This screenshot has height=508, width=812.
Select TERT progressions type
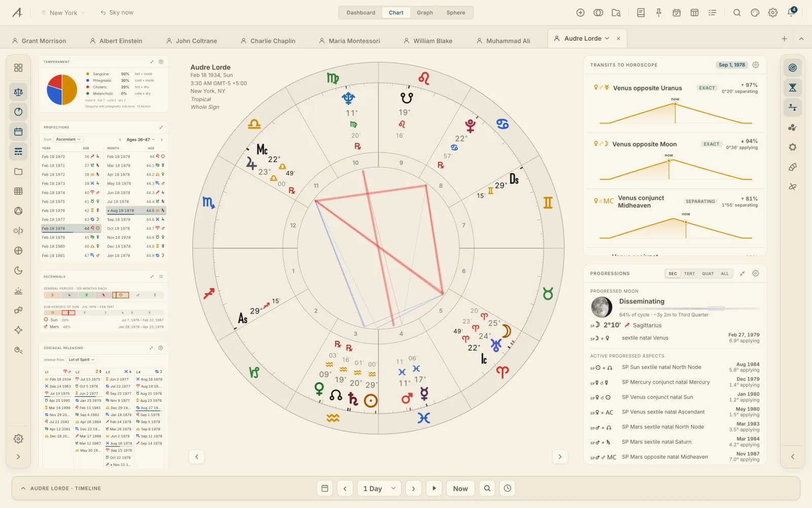689,273
